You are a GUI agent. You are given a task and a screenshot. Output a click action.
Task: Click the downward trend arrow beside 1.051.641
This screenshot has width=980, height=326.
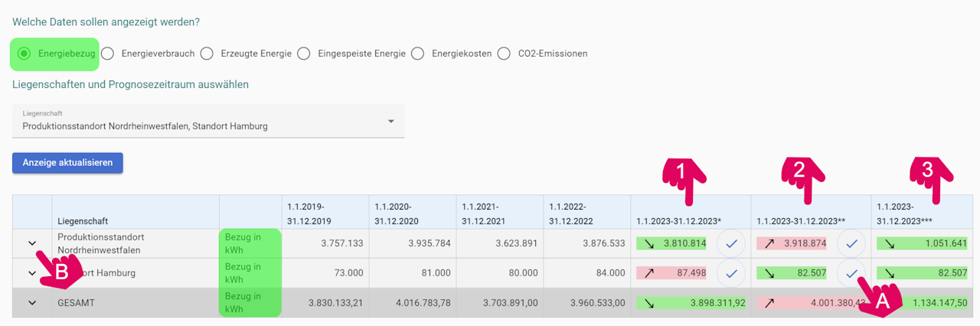point(890,244)
